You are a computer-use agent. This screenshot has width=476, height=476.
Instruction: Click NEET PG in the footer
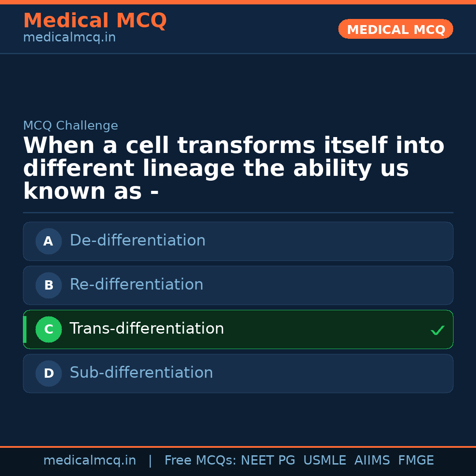point(268,461)
